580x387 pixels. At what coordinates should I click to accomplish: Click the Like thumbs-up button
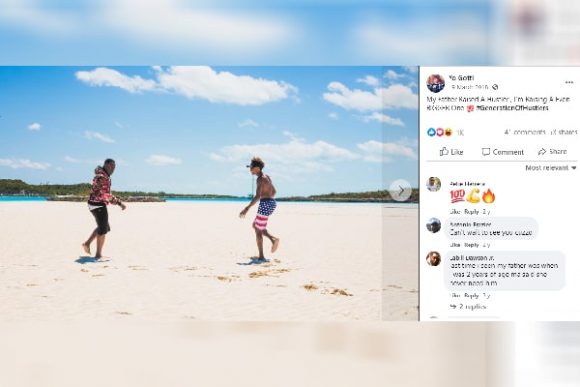(451, 152)
